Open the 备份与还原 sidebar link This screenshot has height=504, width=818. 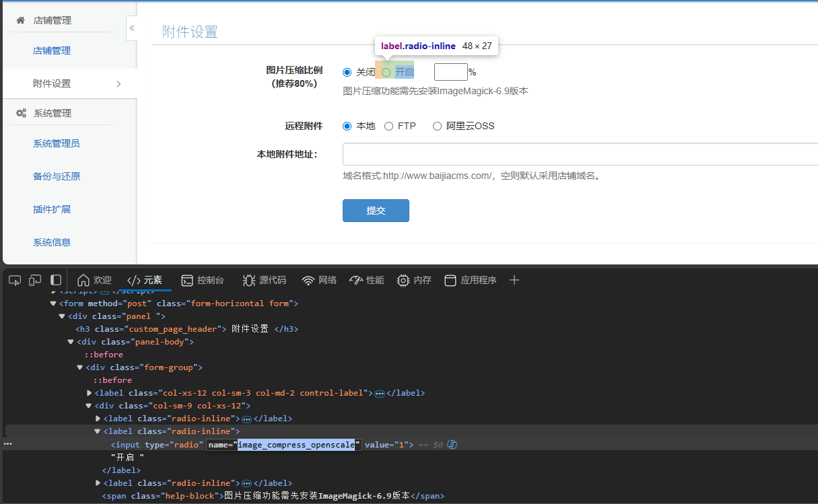click(x=57, y=176)
